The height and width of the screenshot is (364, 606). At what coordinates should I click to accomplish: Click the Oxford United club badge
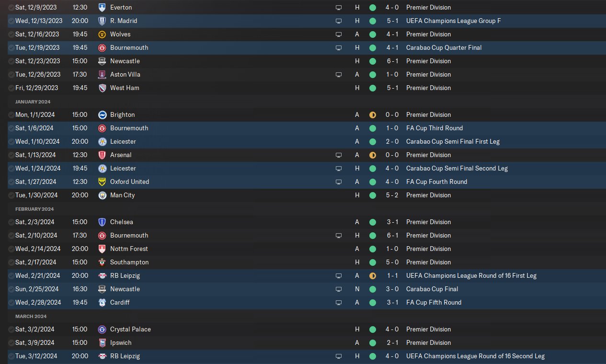[102, 182]
